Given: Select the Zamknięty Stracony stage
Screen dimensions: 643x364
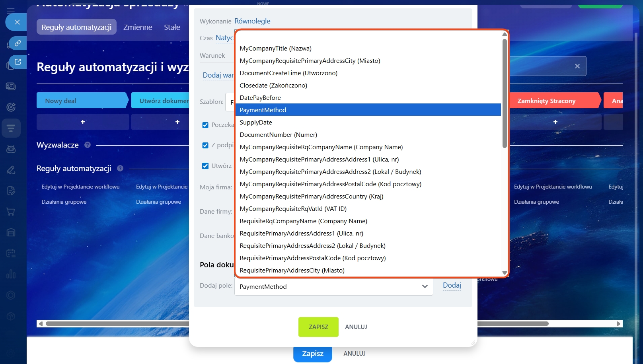Looking at the screenshot, I should coord(555,101).
